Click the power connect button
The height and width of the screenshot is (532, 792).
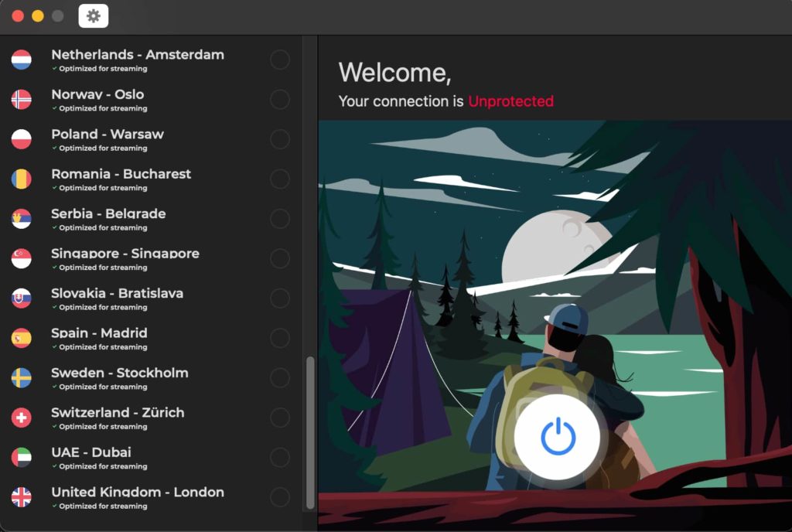click(558, 437)
